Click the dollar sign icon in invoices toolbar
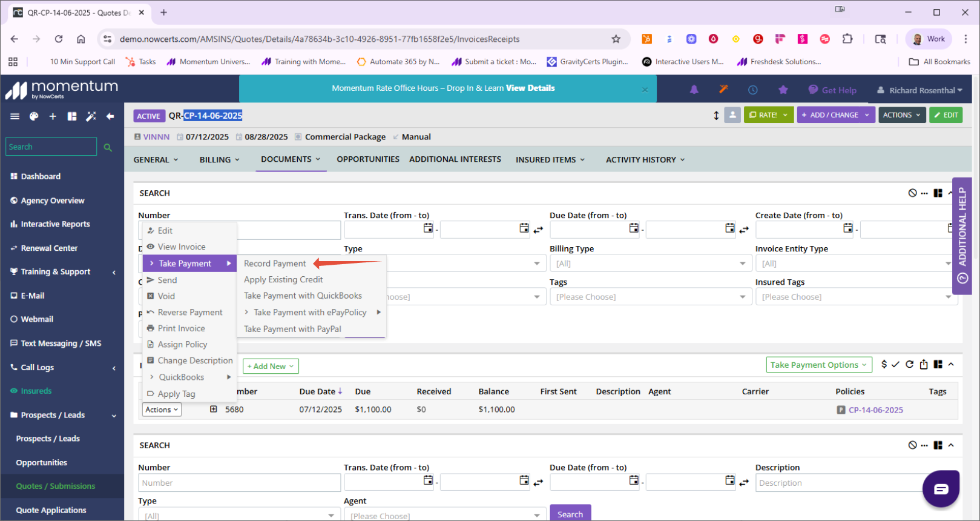The width and height of the screenshot is (980, 521). [884, 364]
